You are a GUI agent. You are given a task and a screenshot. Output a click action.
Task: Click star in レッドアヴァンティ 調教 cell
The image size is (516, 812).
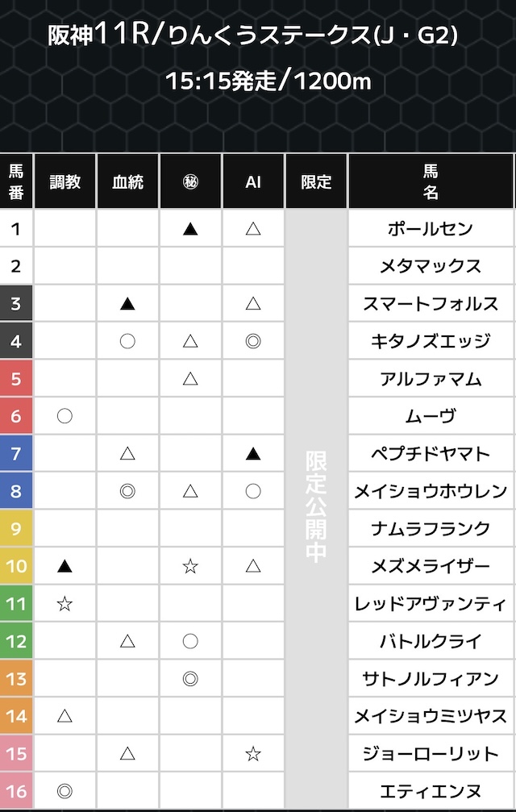point(64,603)
